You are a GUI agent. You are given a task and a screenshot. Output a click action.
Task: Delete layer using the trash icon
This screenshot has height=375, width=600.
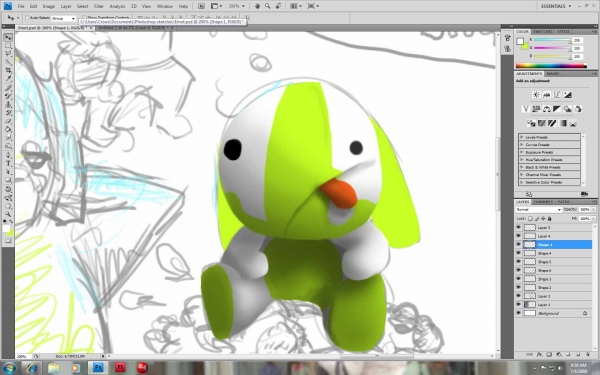[588, 355]
